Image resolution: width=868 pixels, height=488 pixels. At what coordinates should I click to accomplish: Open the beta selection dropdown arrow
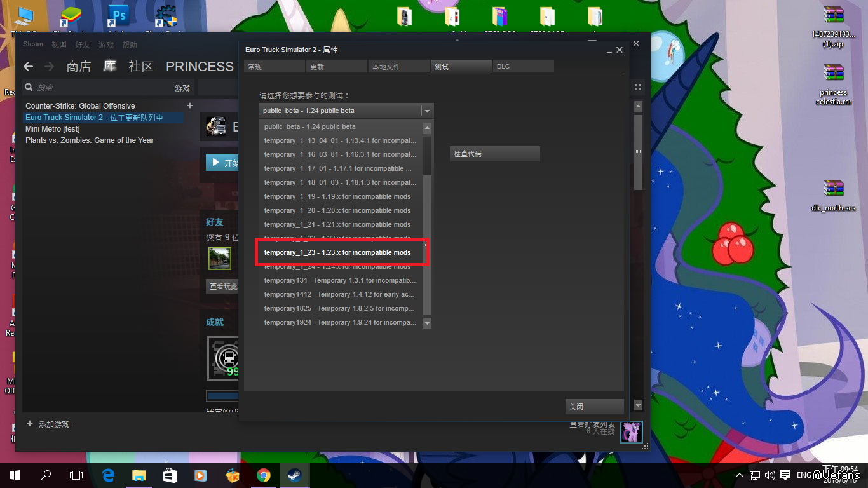[x=427, y=111]
